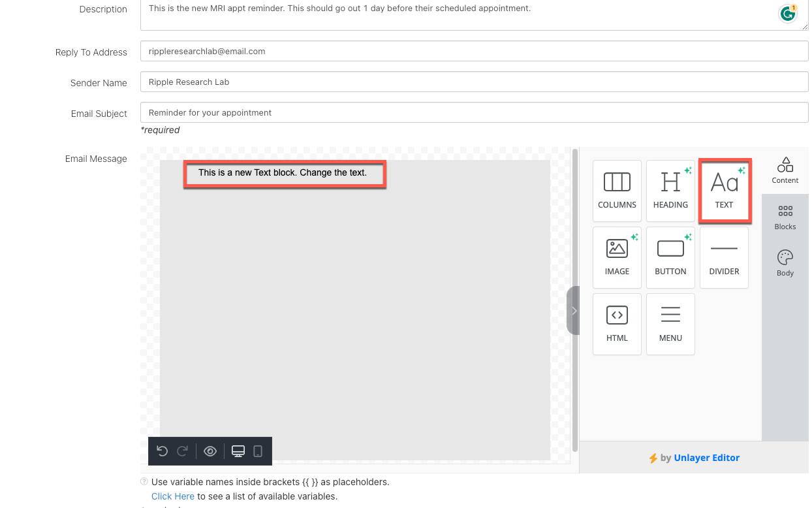
Task: Select the Image content block
Action: click(x=617, y=257)
